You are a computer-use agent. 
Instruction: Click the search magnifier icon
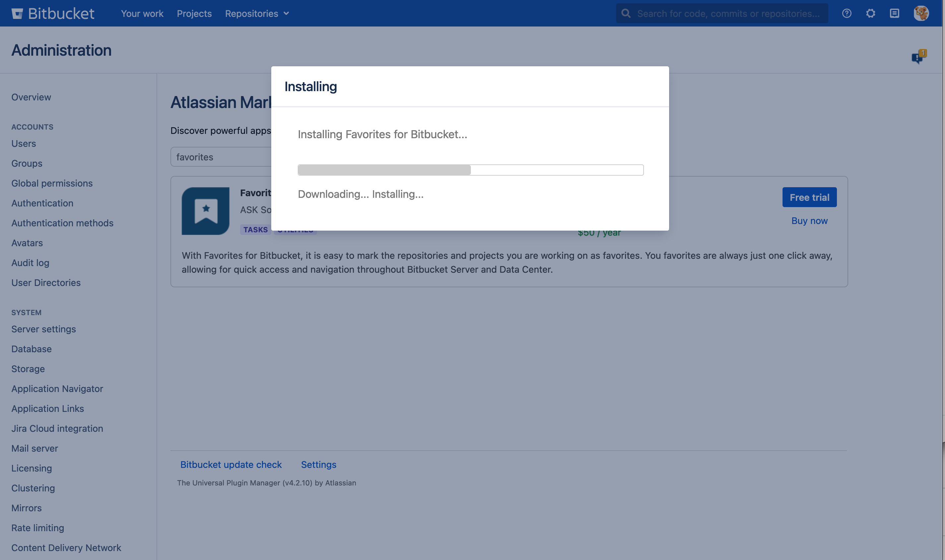tap(626, 13)
